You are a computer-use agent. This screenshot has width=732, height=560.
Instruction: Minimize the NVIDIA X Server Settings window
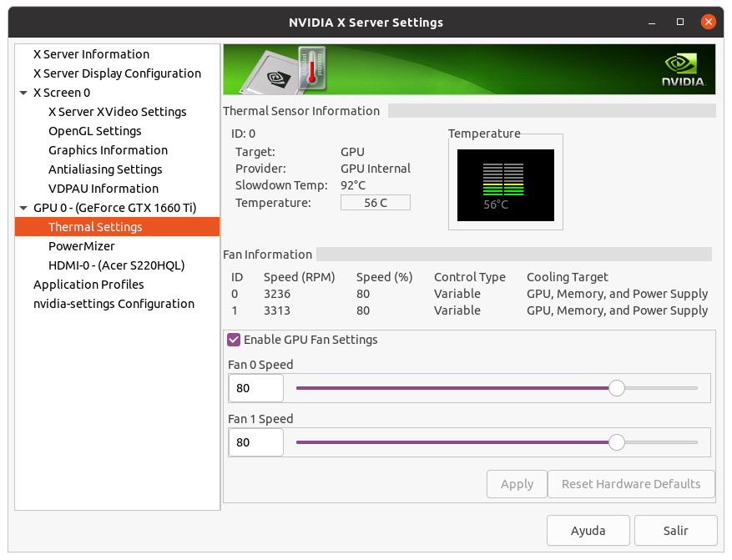tap(653, 22)
